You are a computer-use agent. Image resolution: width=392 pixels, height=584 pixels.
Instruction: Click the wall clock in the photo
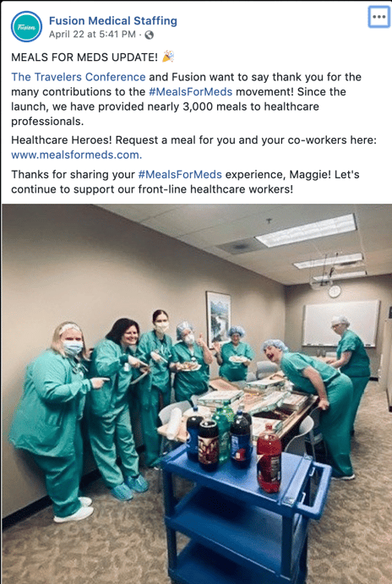pos(335,291)
